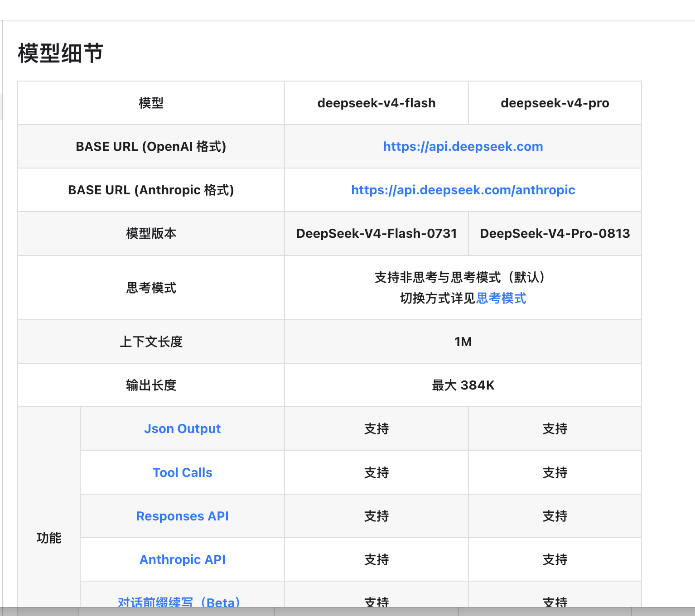Image resolution: width=695 pixels, height=616 pixels.
Task: Click 支持 for Anthropic API under deepseek-v4-flash
Action: click(376, 559)
